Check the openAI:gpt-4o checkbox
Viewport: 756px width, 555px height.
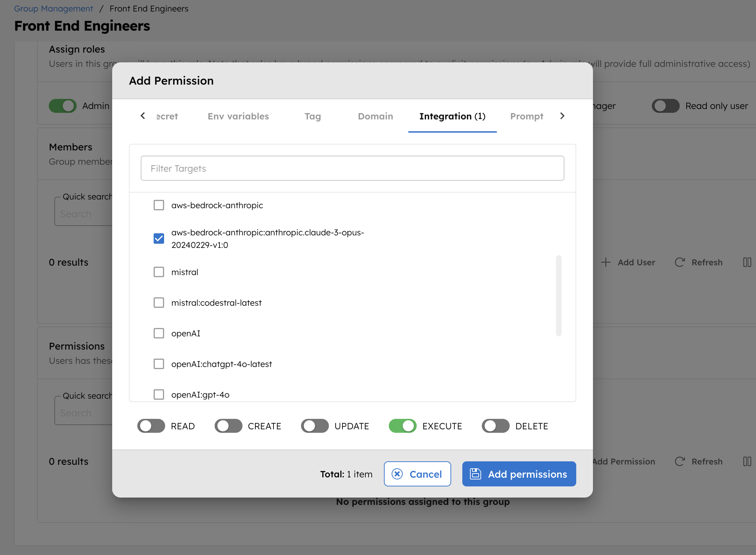[x=159, y=394]
